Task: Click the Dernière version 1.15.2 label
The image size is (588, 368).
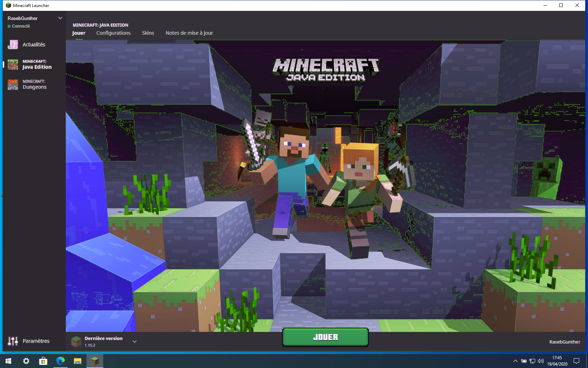Action: tap(104, 341)
